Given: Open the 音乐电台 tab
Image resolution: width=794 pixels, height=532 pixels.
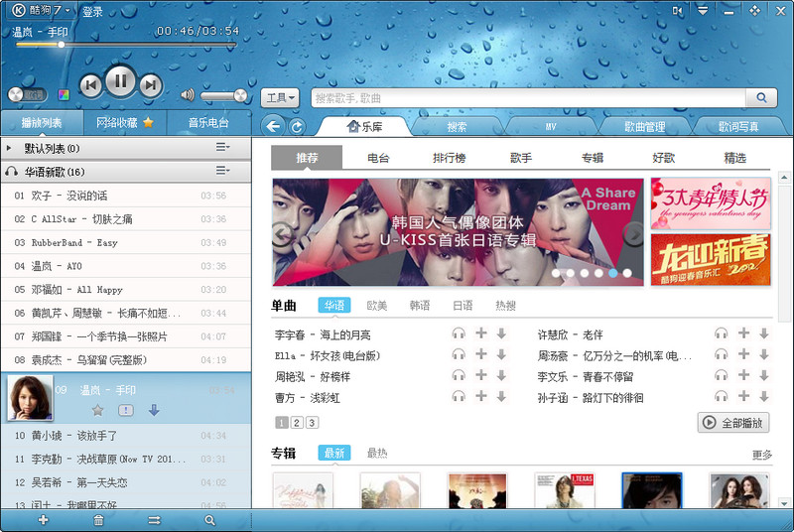Looking at the screenshot, I should 208,122.
